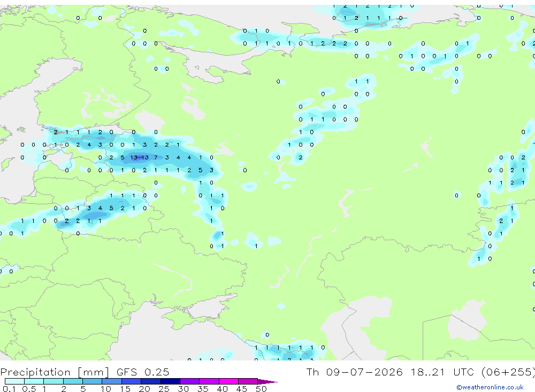Screen dimensions: 535x392
Task: Click the 10–15 mm blue legend swatch
Action: point(112,381)
